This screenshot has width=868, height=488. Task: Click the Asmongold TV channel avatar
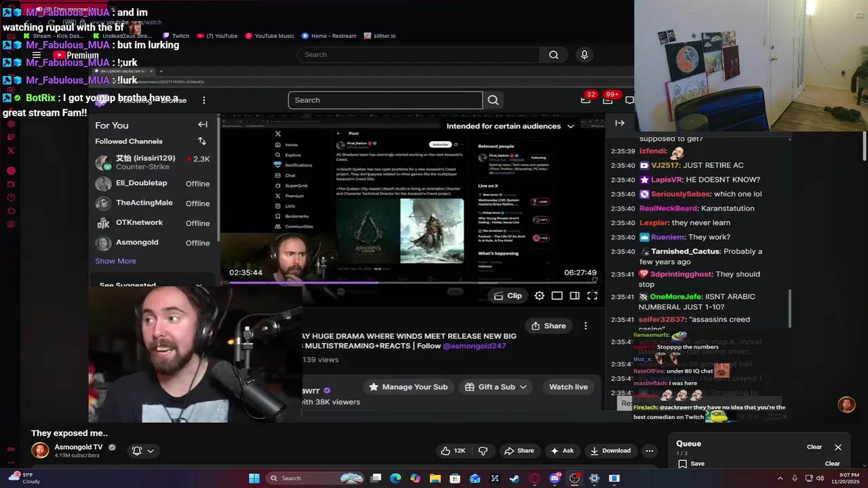pos(40,451)
